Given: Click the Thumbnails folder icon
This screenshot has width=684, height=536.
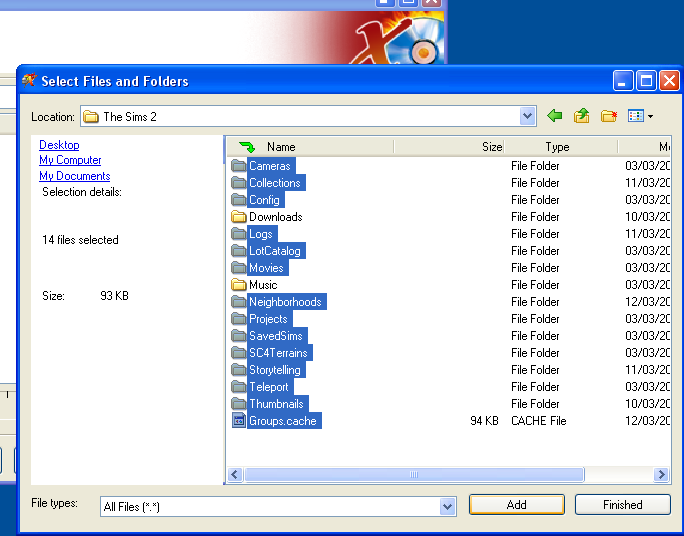Looking at the screenshot, I should click(238, 404).
